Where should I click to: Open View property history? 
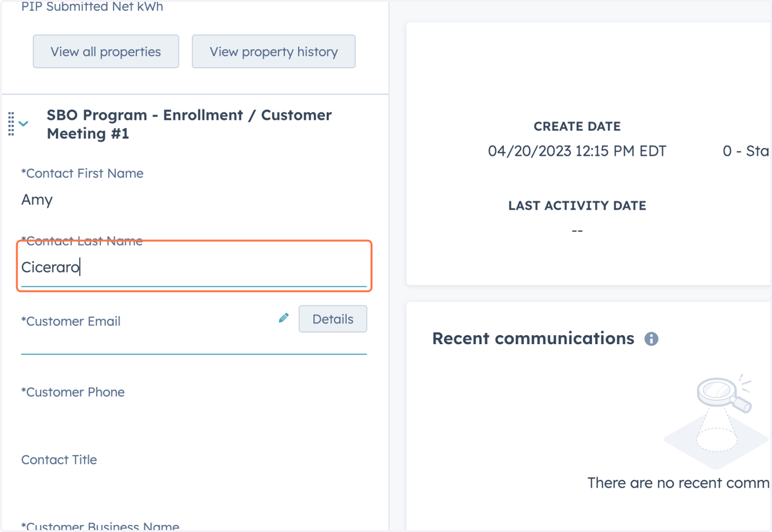[x=273, y=51]
